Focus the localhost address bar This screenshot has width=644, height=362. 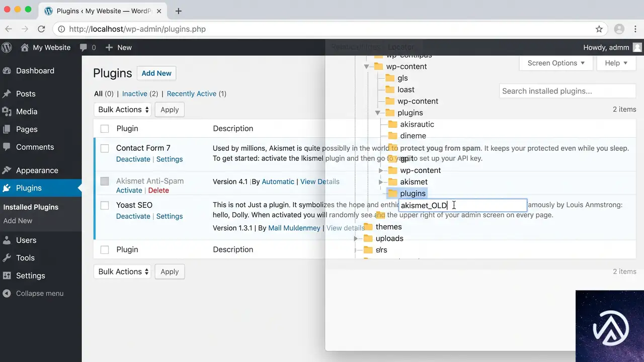(331, 29)
